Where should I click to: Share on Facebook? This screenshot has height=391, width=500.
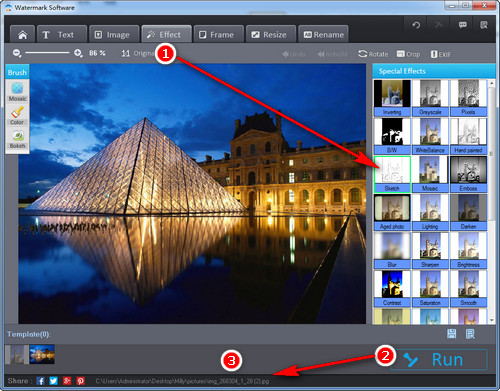[x=40, y=381]
